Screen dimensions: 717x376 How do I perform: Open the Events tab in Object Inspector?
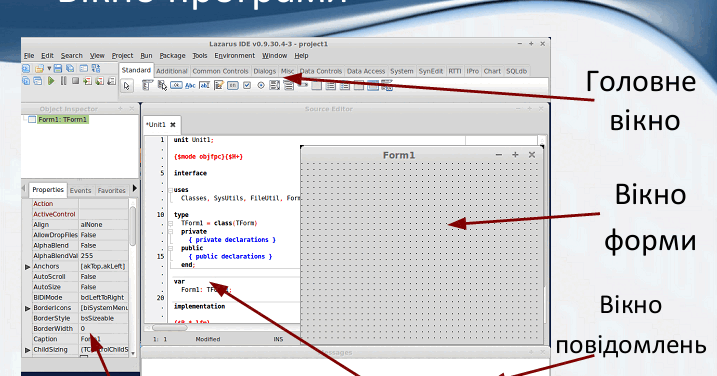point(80,190)
